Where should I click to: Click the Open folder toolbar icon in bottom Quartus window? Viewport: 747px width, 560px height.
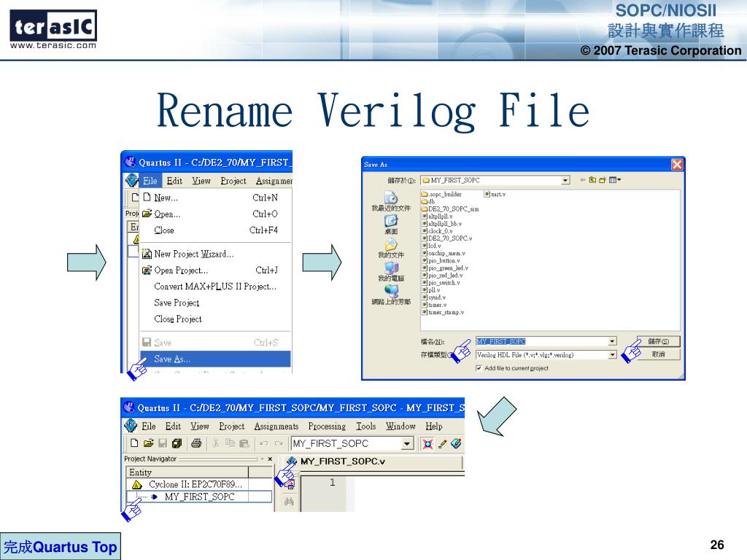149,443
